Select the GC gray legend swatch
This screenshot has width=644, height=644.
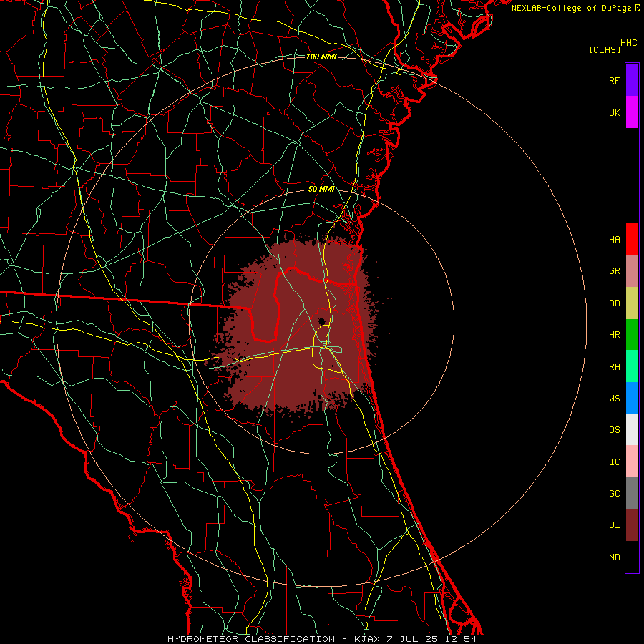pos(632,493)
